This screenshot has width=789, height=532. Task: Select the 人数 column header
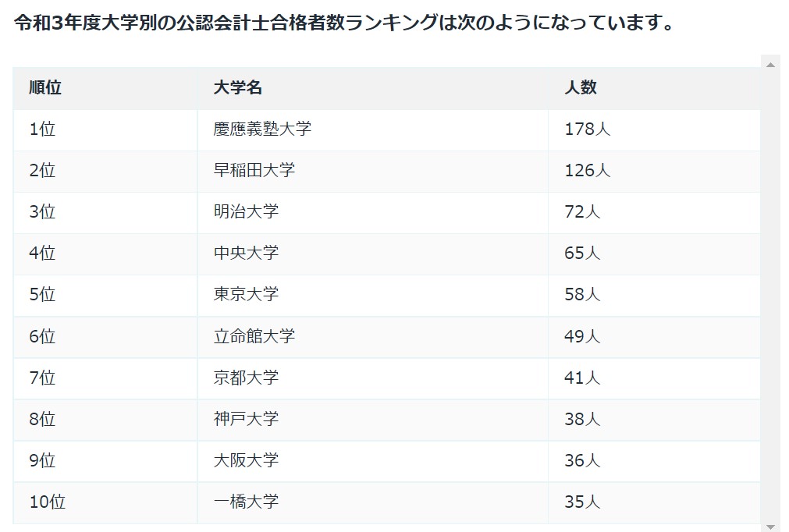point(654,88)
